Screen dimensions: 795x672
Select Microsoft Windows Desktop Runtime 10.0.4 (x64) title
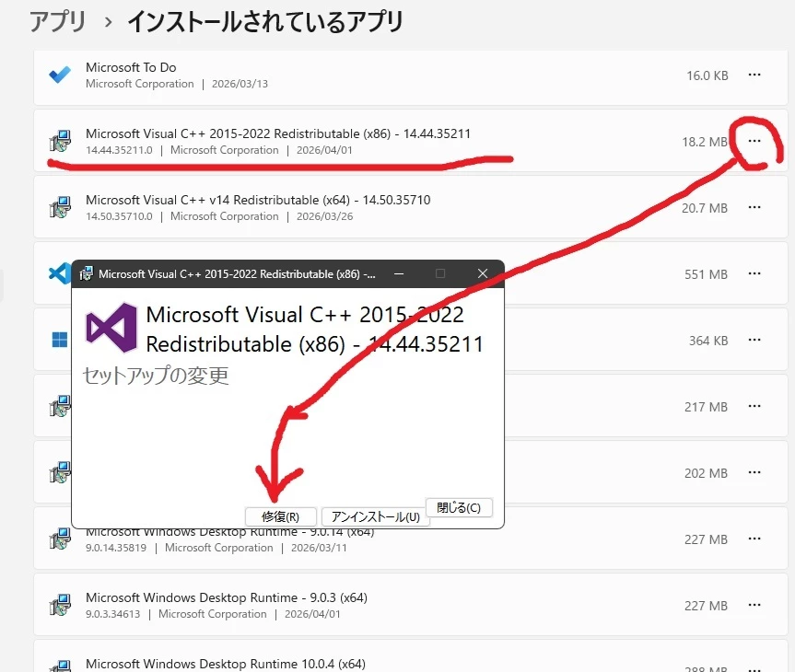[225, 664]
